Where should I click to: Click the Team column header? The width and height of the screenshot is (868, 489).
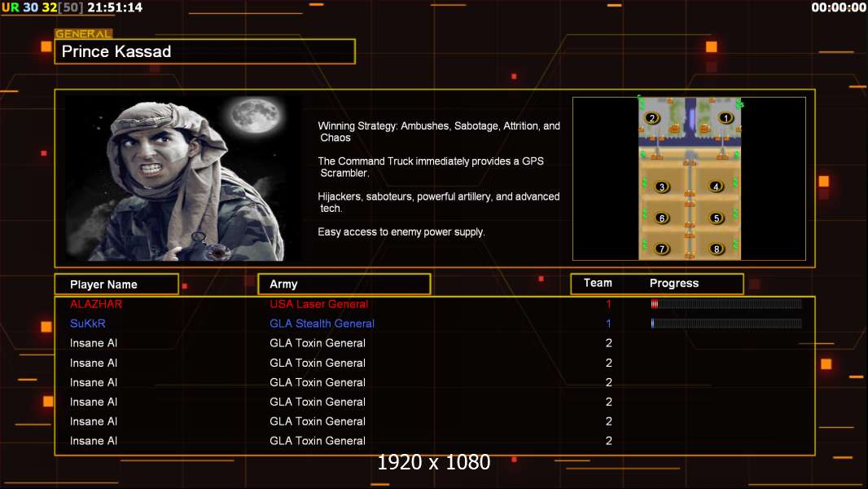(598, 283)
